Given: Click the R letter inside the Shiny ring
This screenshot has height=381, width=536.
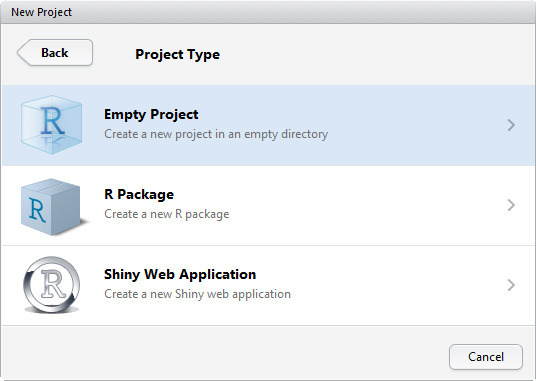Looking at the screenshot, I should click(x=53, y=284).
